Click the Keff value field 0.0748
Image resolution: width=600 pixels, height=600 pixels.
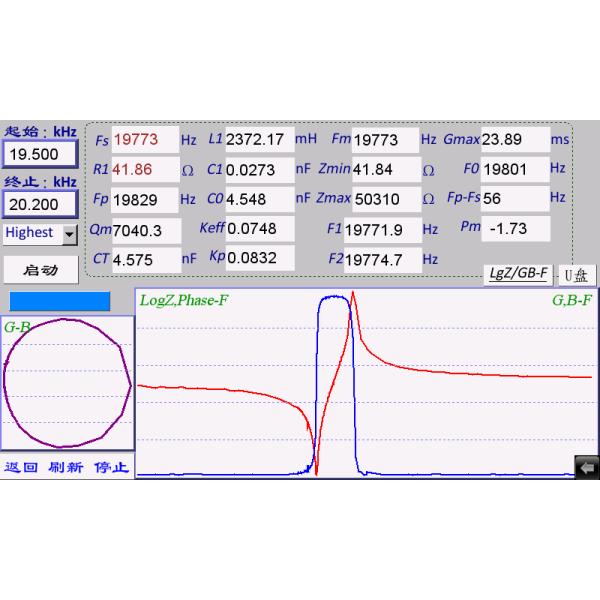(x=258, y=229)
